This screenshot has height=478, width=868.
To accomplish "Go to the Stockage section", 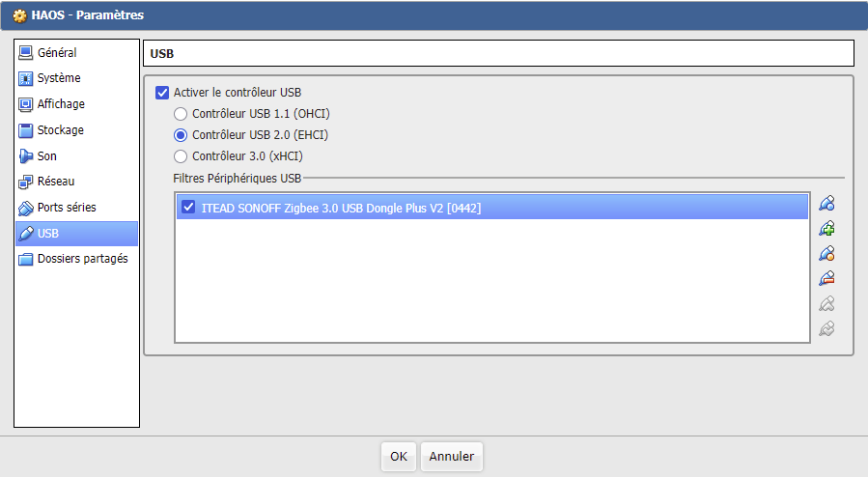I will 60,130.
